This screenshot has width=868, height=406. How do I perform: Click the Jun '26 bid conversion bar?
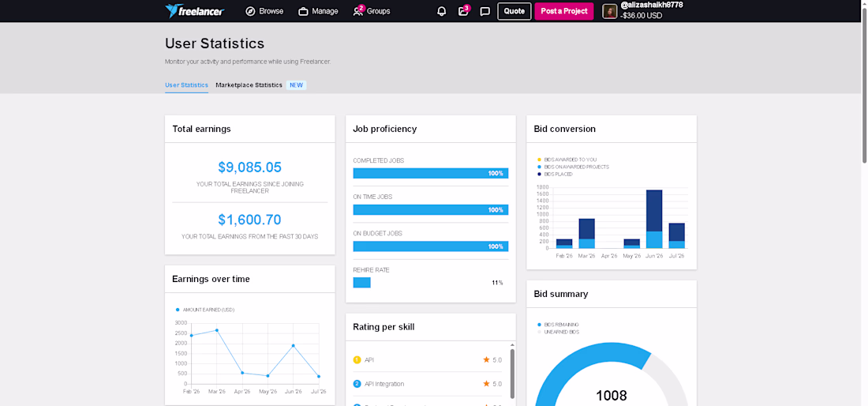point(654,219)
